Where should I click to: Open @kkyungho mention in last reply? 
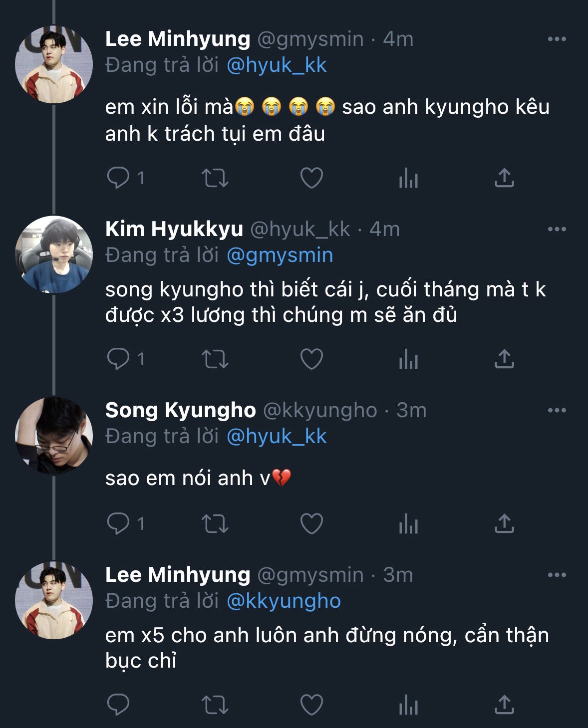pyautogui.click(x=284, y=601)
